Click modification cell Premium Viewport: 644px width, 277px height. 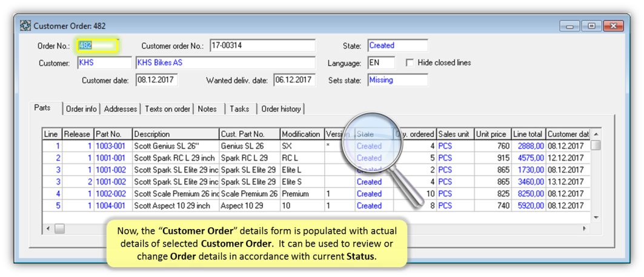coord(302,193)
